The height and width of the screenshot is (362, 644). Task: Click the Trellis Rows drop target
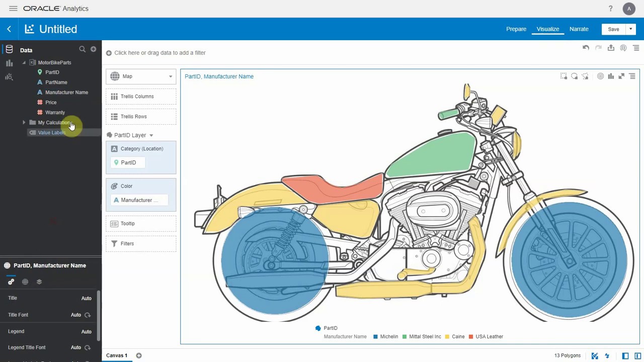[x=141, y=117]
